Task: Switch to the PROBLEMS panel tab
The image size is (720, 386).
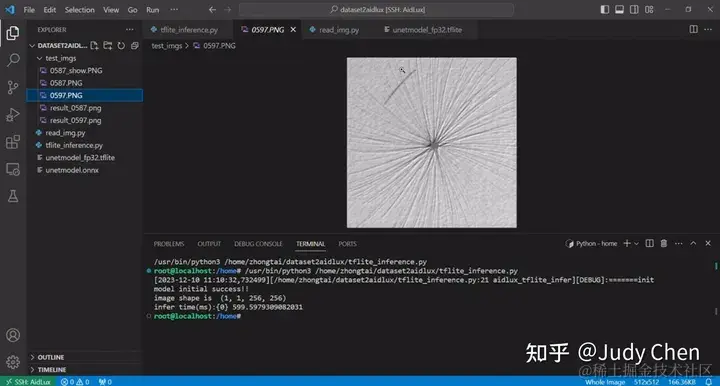Action: 169,244
